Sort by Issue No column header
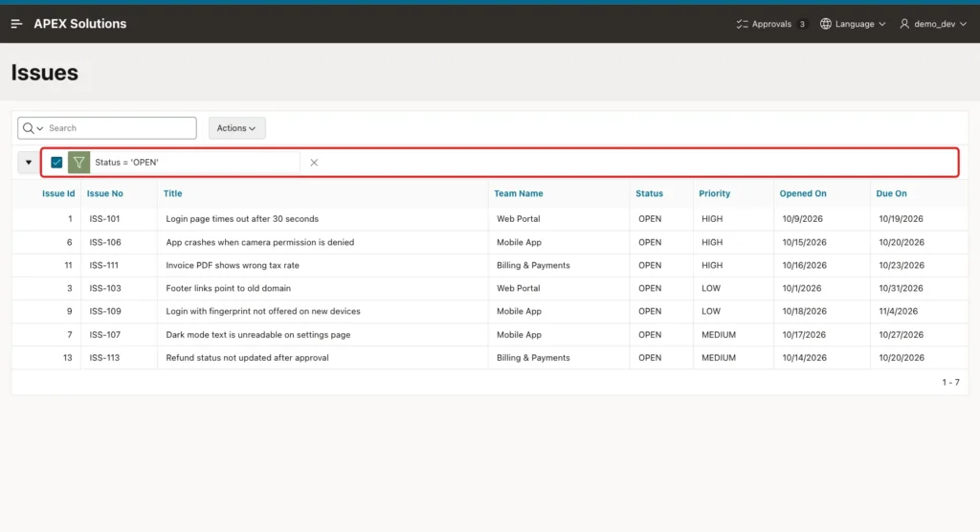This screenshot has height=532, width=980. 105,194
